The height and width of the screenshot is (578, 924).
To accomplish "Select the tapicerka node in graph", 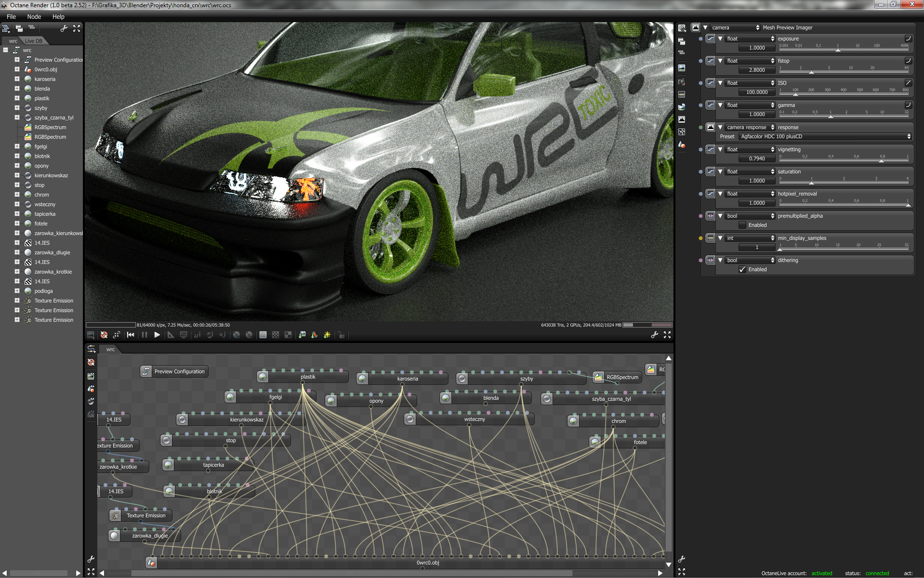I will (x=208, y=465).
